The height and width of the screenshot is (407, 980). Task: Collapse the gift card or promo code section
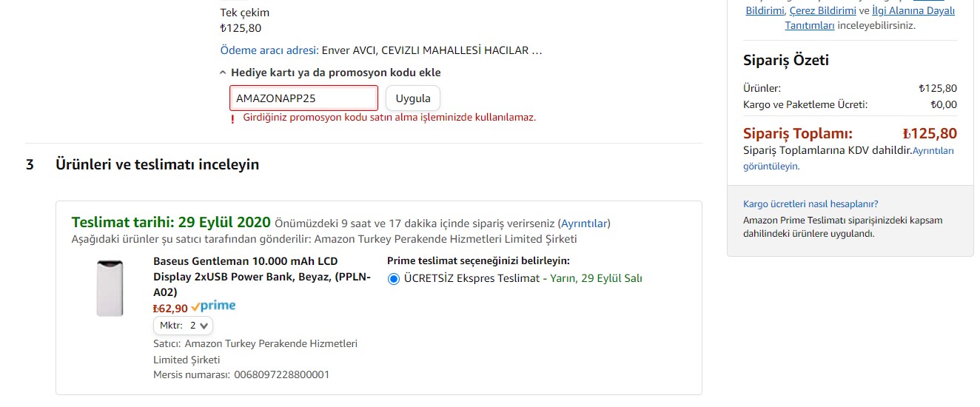coord(330,73)
